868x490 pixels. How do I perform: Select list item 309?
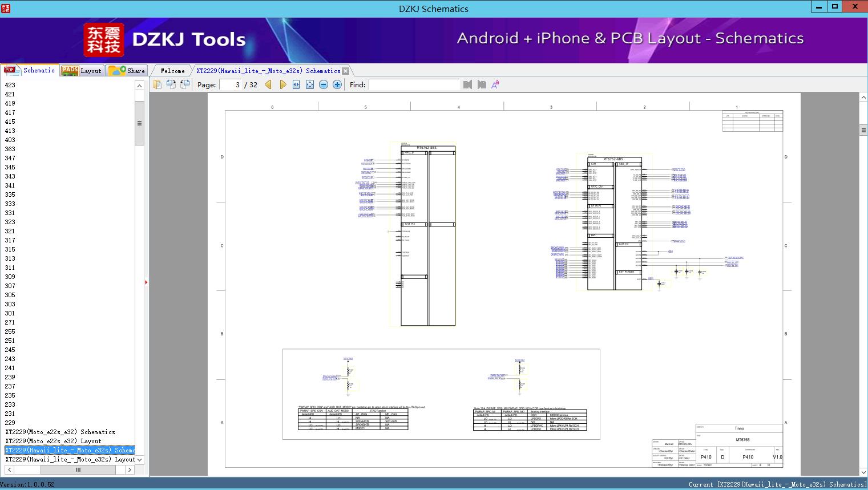tap(10, 277)
